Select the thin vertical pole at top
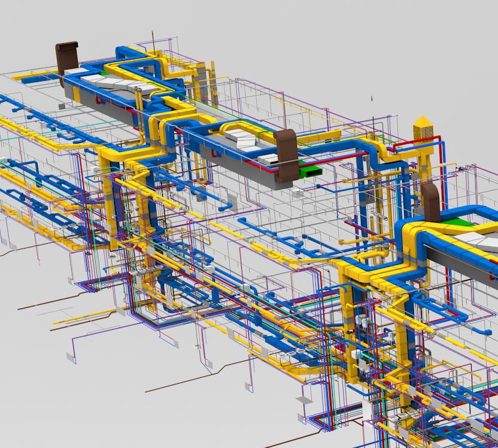Screen dimensions: 498x448 click(154, 43)
